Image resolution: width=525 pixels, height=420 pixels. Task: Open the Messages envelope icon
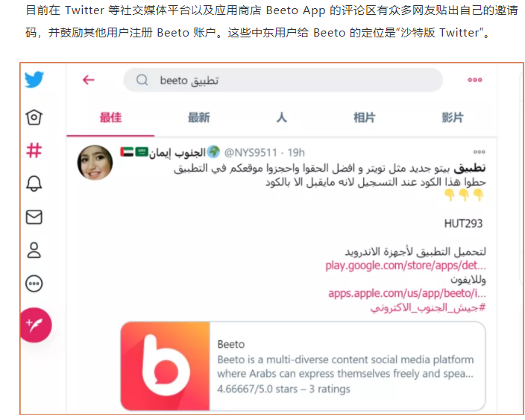34,217
